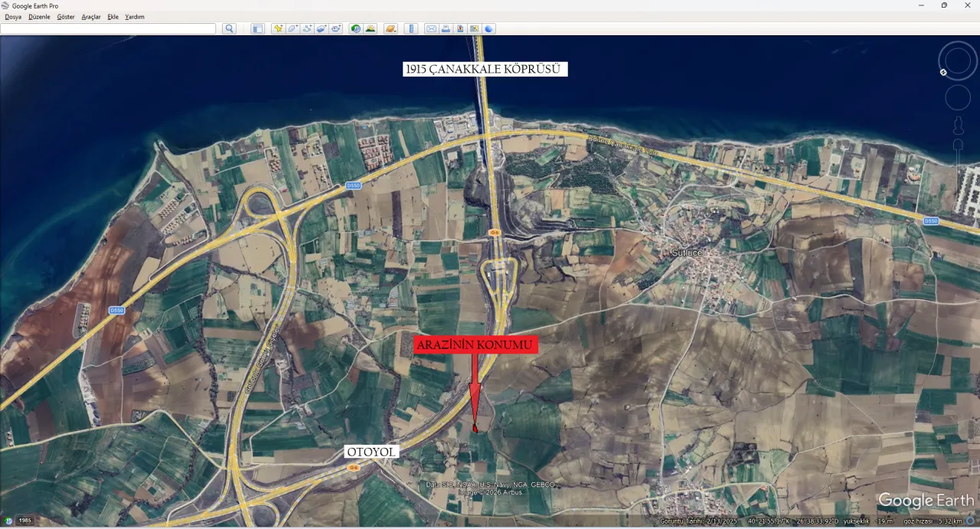
Task: Click the Sütlüce village map label
Action: pos(687,253)
